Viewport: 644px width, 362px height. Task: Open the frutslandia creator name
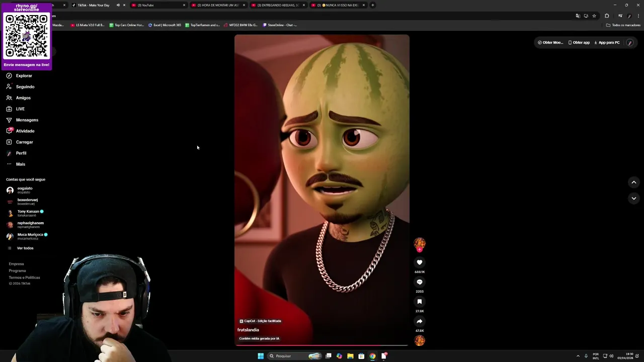[248, 330]
